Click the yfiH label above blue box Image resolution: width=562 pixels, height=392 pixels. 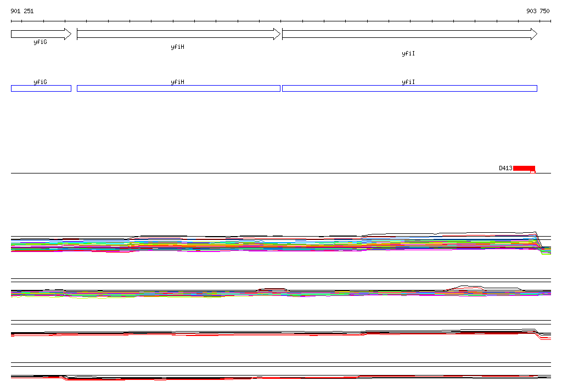tap(177, 82)
